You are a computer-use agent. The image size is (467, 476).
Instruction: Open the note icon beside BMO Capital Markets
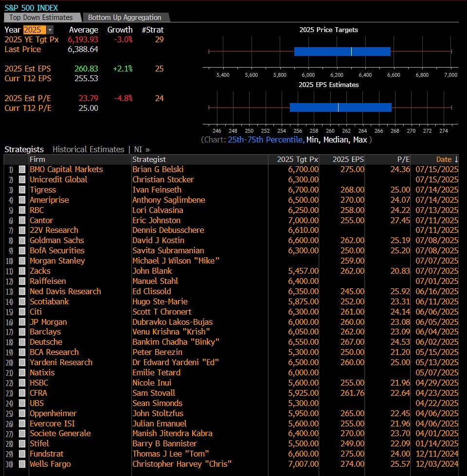pos(22,169)
